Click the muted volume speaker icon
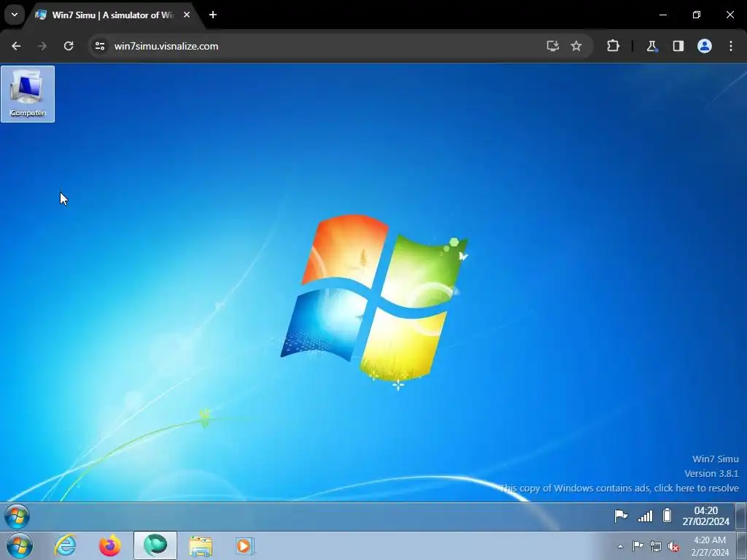This screenshot has height=560, width=747. tap(673, 547)
